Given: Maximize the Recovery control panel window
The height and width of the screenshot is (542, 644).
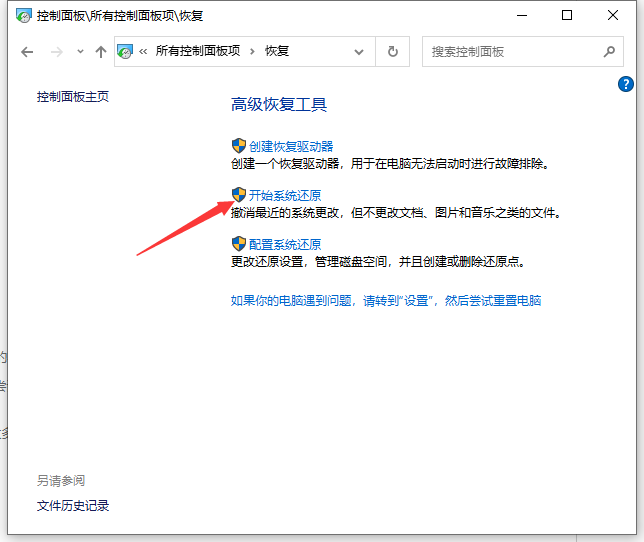Looking at the screenshot, I should (567, 15).
